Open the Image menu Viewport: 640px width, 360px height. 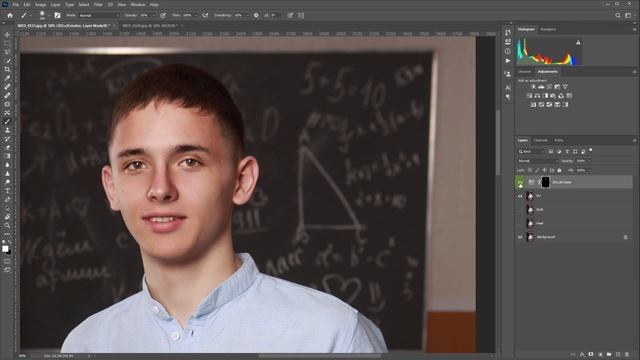coord(40,4)
